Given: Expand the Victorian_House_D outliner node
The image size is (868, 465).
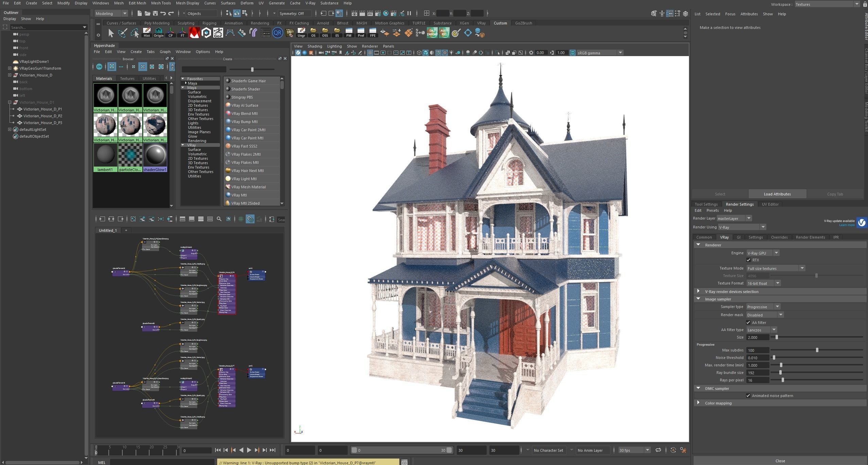Looking at the screenshot, I should coord(10,75).
